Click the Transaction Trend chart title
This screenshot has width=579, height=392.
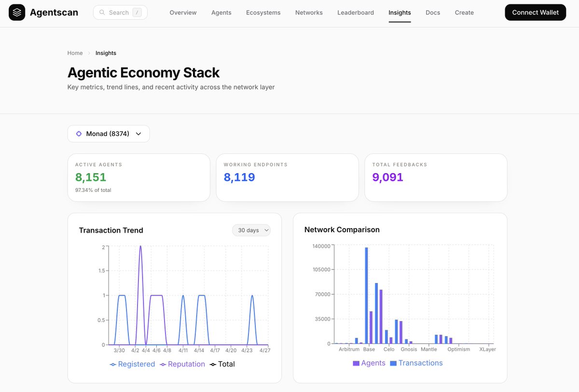[x=111, y=230]
